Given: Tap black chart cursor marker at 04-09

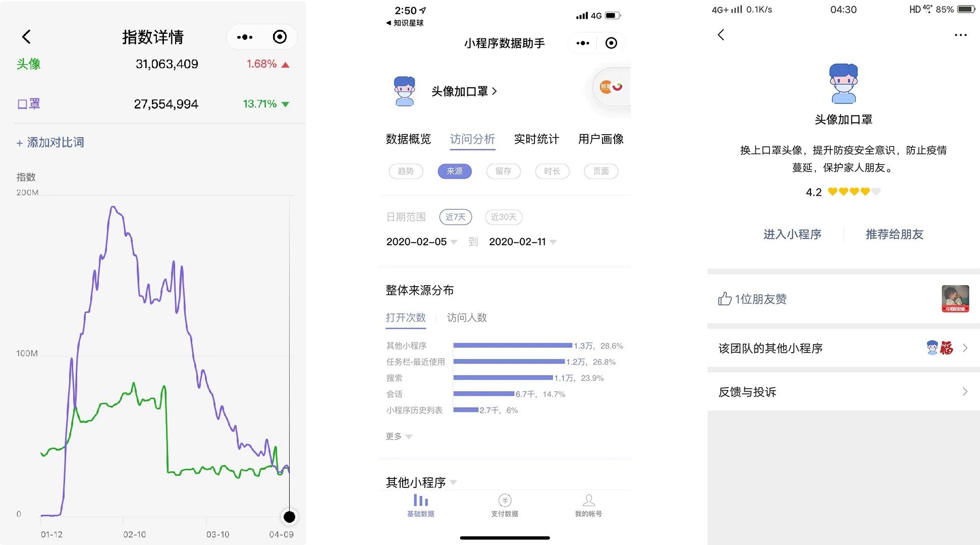Looking at the screenshot, I should pyautogui.click(x=289, y=517).
